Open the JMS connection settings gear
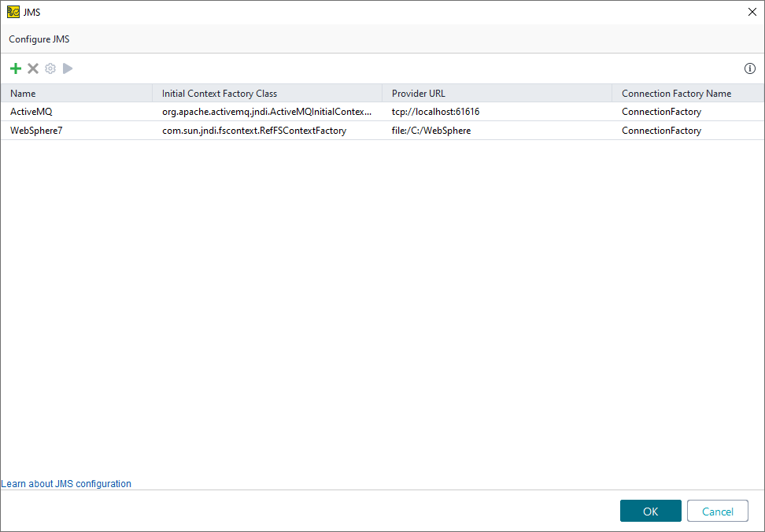Screen dimensions: 765x532 pos(50,68)
